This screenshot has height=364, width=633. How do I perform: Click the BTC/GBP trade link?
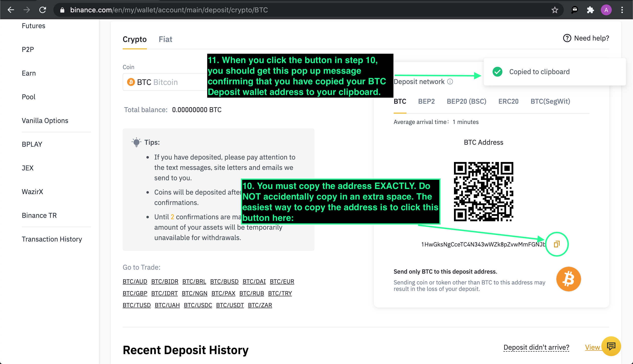click(x=135, y=293)
